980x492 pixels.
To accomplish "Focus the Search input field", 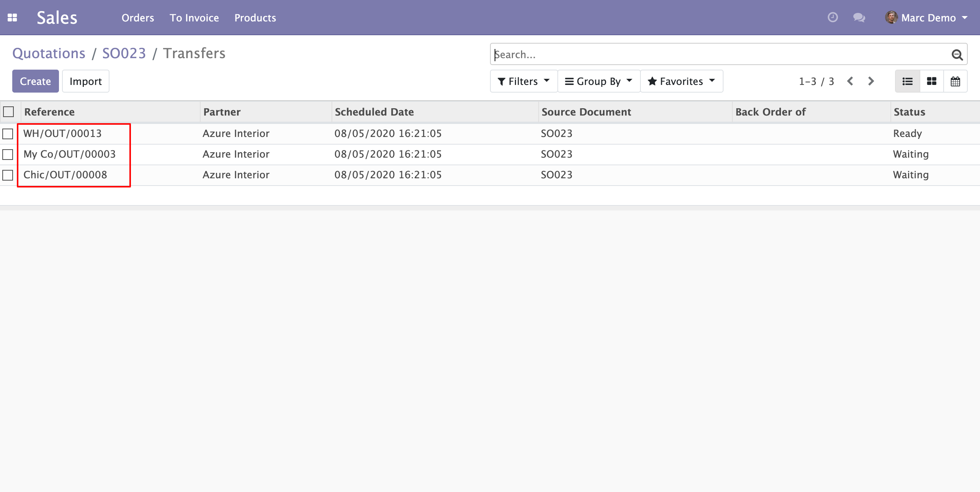I will click(720, 54).
